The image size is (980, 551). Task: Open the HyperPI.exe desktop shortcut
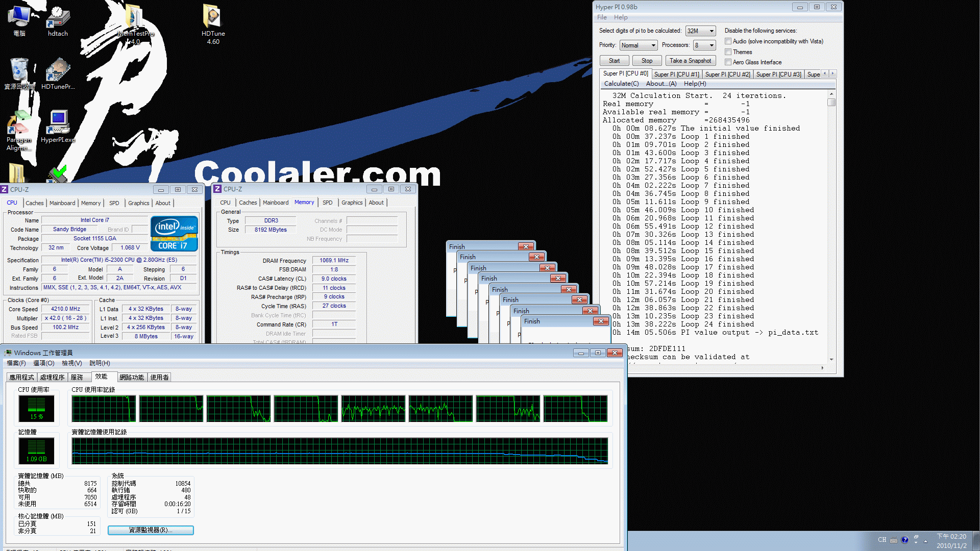(x=58, y=127)
